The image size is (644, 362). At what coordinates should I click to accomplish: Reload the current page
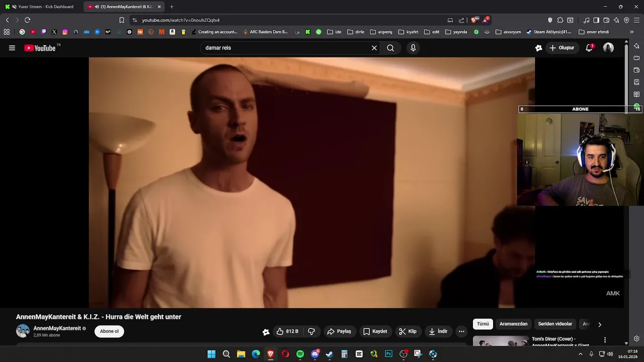click(27, 20)
